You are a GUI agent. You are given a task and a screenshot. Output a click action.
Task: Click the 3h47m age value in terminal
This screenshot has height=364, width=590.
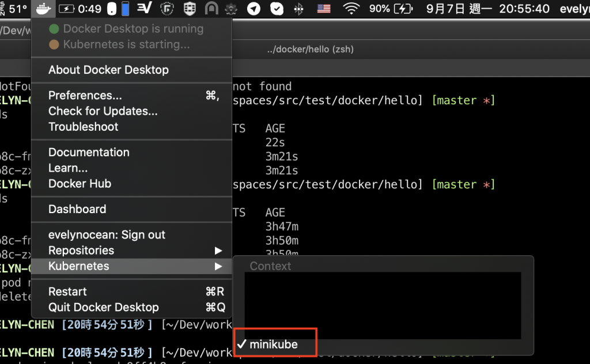point(282,226)
